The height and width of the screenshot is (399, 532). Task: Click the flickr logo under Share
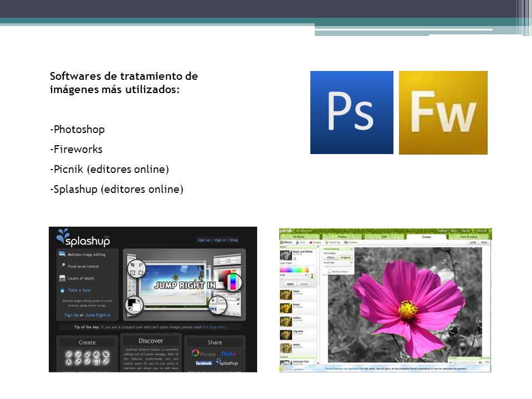[229, 354]
